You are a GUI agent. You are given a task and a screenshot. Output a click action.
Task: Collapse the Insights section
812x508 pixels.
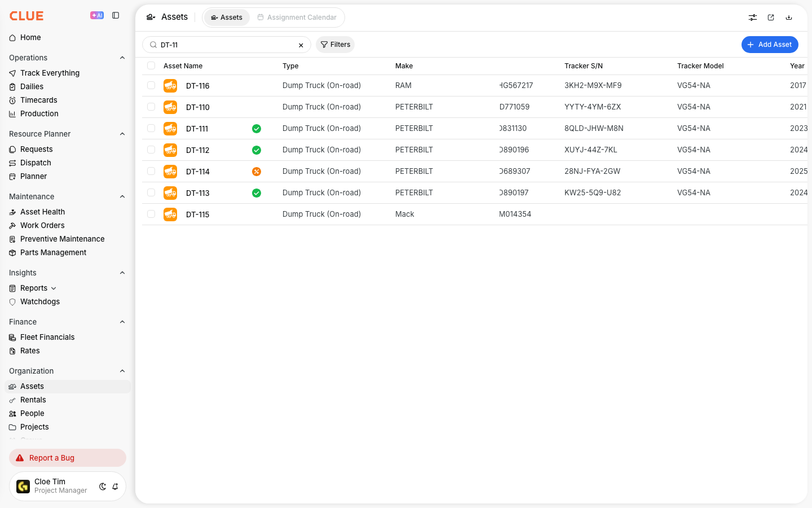point(122,273)
